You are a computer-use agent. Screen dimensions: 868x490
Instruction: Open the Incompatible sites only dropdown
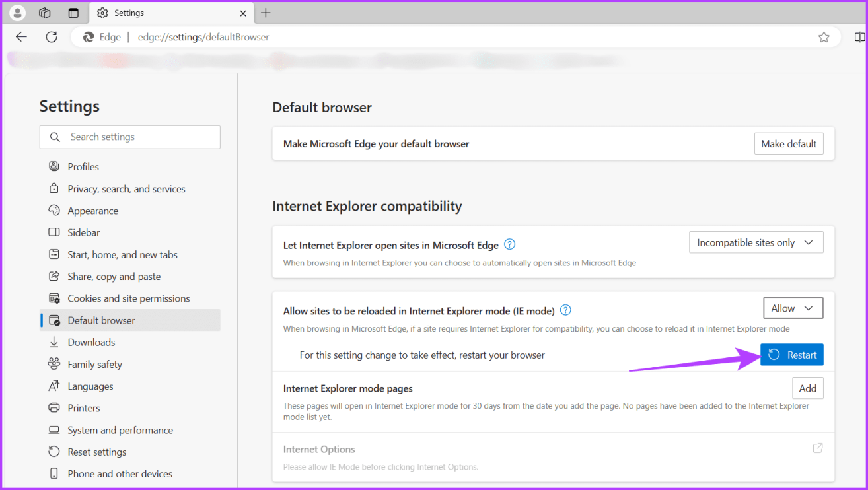(x=756, y=242)
